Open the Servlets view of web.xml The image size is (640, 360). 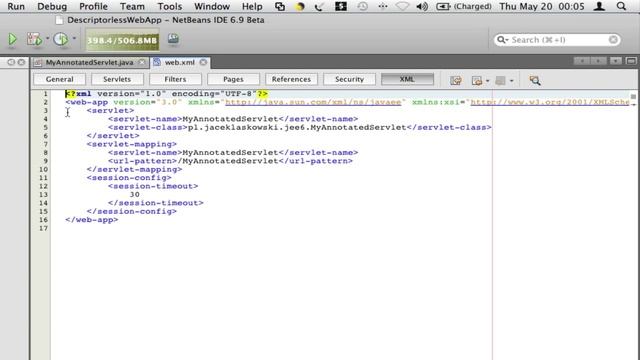coord(117,79)
